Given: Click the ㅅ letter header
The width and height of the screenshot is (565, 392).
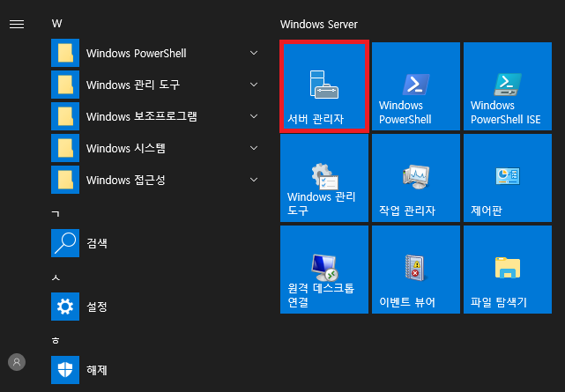Looking at the screenshot, I should (x=56, y=277).
